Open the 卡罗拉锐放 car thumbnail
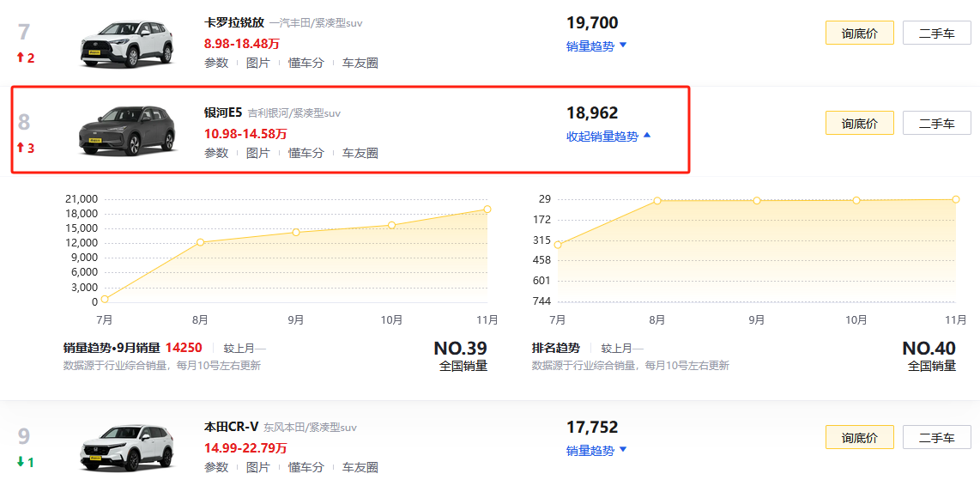 [128, 45]
